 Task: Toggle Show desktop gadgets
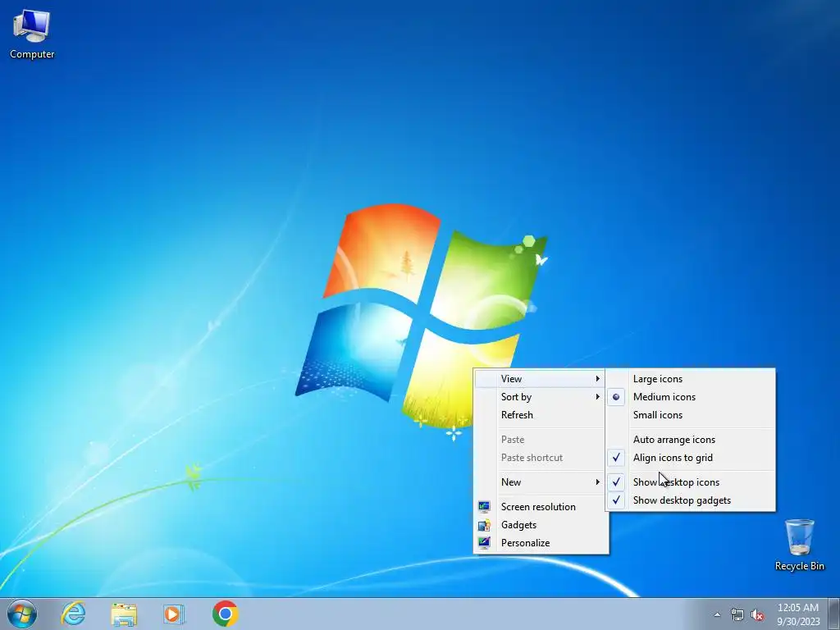pos(691,500)
